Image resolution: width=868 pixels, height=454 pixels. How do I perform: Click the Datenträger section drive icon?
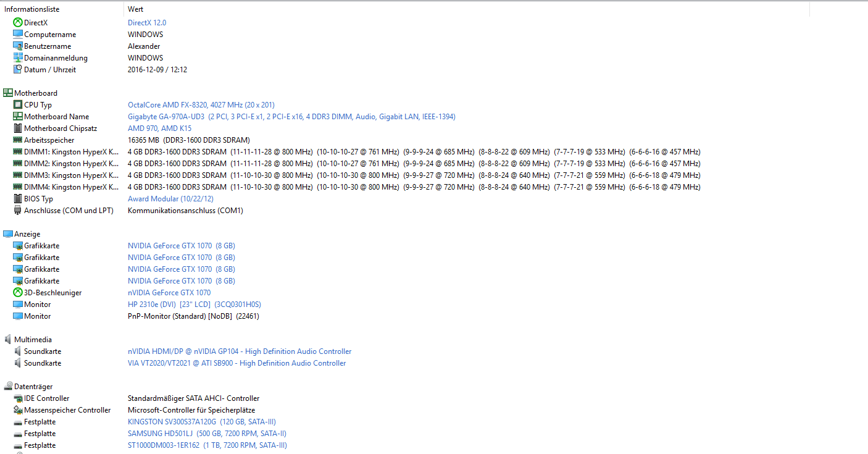pos(8,387)
